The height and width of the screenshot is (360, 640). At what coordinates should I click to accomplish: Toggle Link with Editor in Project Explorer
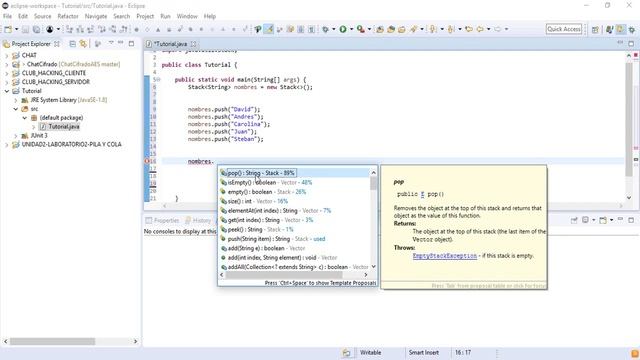[83, 44]
